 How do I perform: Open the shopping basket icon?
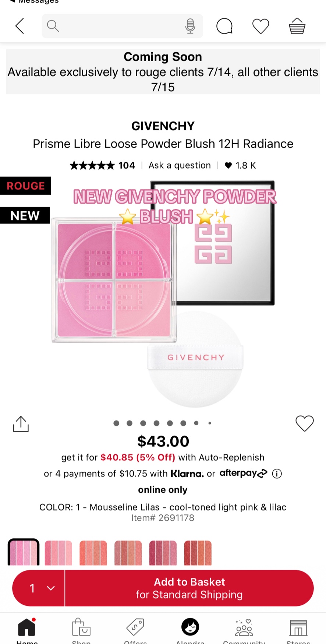[297, 26]
